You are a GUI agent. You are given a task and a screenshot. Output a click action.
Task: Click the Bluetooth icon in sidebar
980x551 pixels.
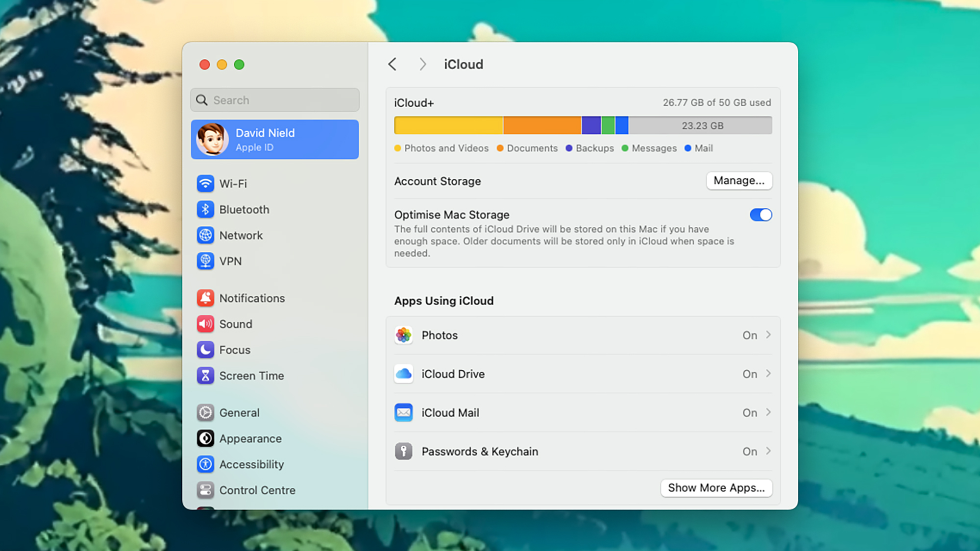point(205,209)
